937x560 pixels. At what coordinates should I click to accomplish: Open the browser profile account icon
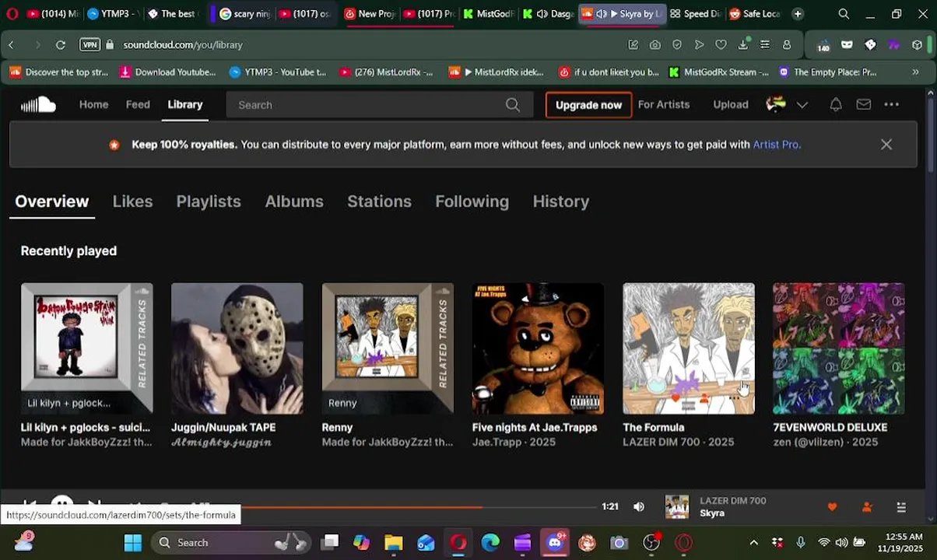787,45
